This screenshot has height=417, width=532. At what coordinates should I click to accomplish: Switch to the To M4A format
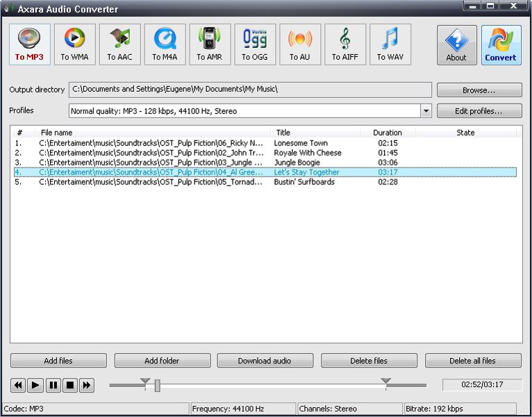[x=165, y=44]
